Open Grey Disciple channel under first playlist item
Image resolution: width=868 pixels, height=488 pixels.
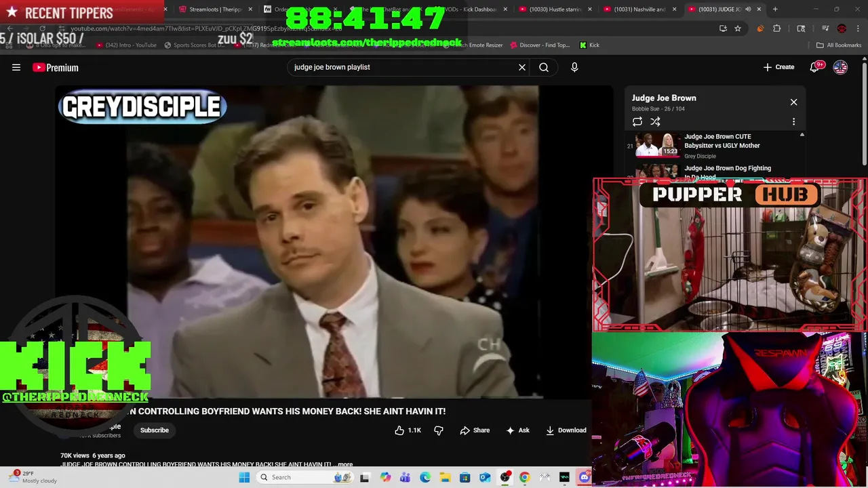pyautogui.click(x=700, y=156)
